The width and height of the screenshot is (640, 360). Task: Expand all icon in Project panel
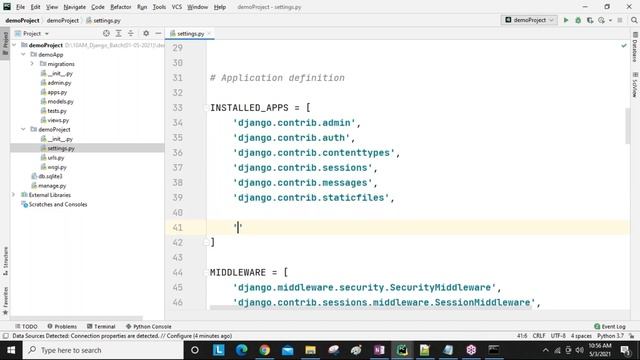click(118, 33)
